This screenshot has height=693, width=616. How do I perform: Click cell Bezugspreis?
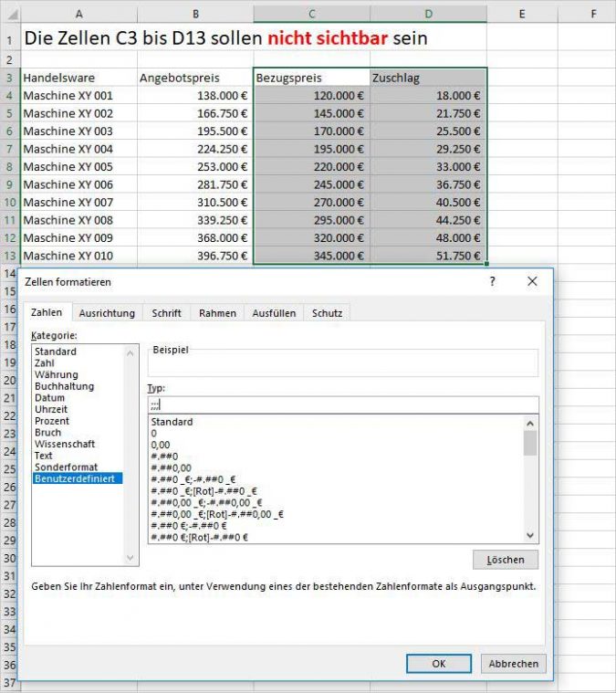pos(312,78)
